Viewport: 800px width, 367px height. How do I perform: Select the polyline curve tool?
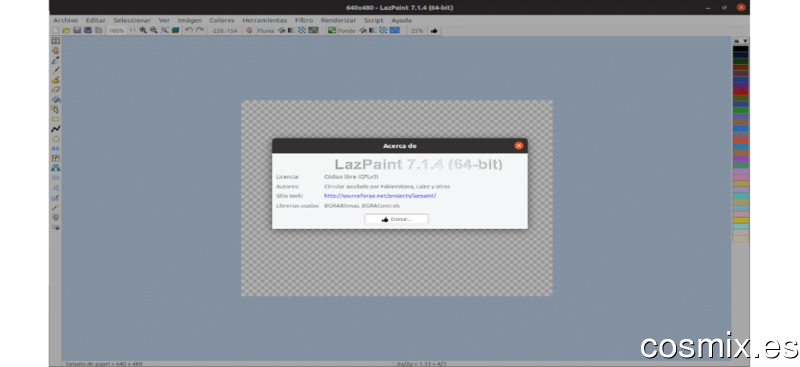click(x=56, y=129)
